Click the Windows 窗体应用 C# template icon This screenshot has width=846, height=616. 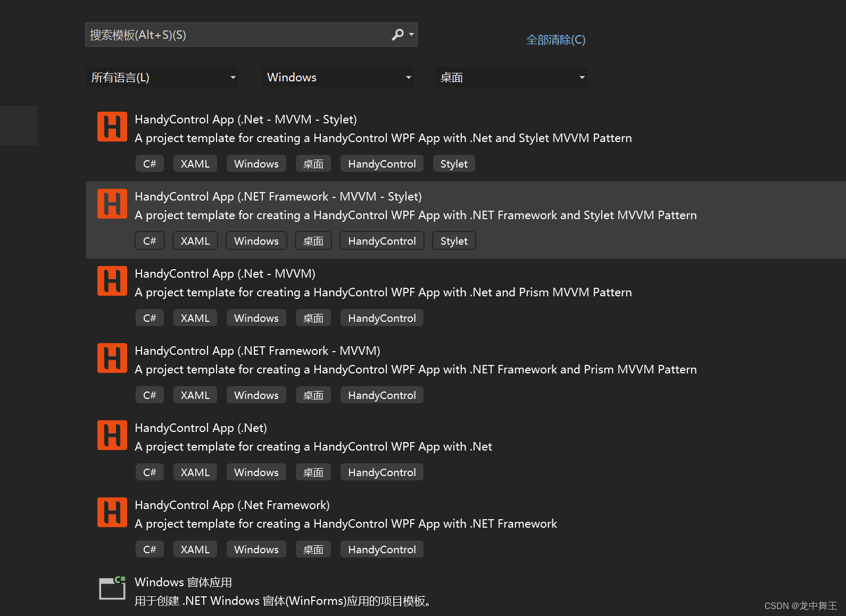[x=112, y=588]
